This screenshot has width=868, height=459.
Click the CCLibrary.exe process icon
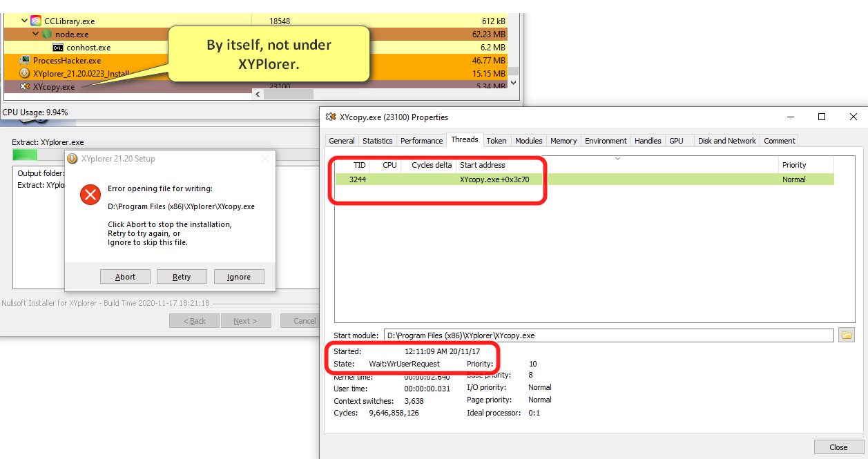(x=36, y=21)
